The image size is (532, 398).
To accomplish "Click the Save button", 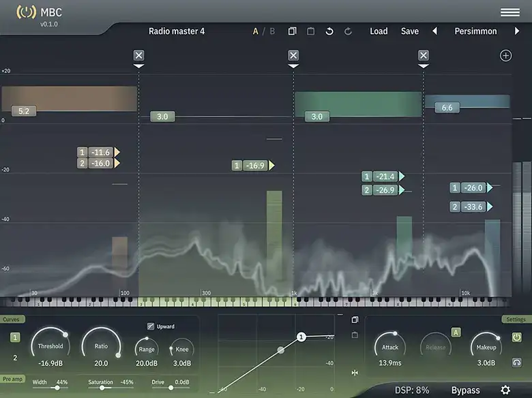I will [x=410, y=31].
